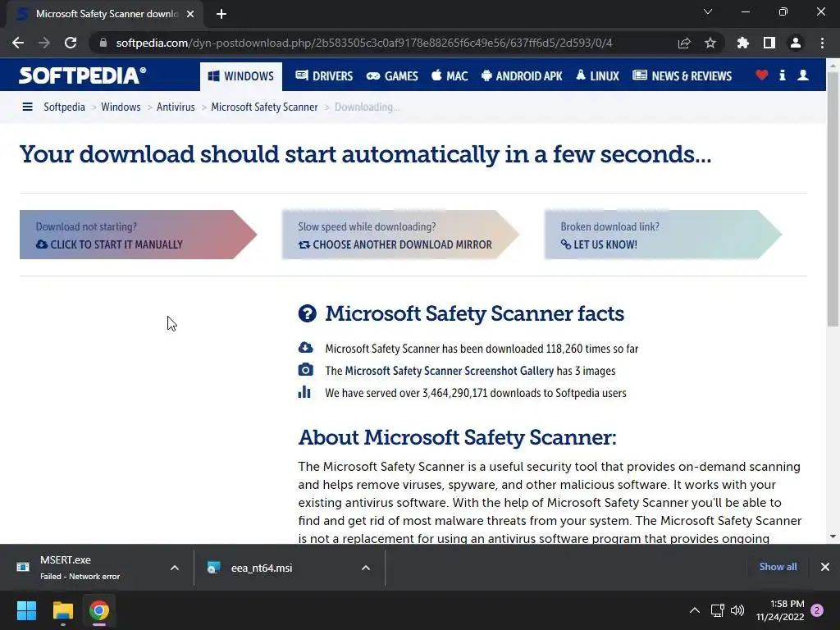Click the network status tray icon

pos(717,610)
